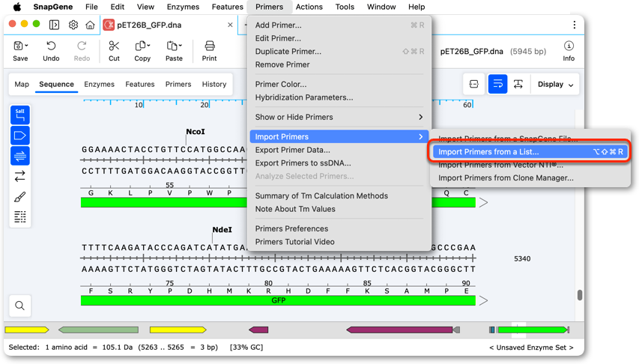Click the Copy toolbar icon
This screenshot has width=639, height=364.
[x=140, y=46]
